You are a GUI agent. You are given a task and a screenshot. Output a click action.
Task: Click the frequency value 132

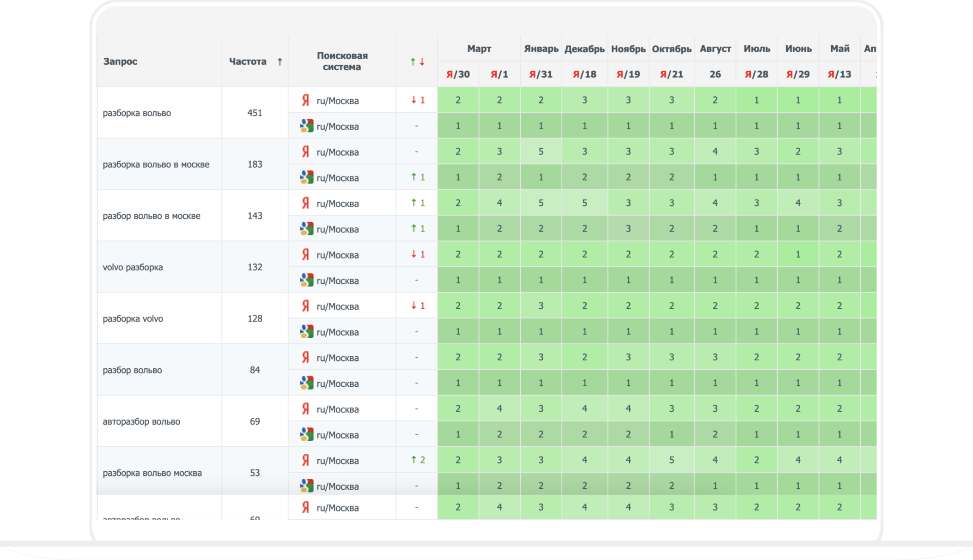[255, 267]
